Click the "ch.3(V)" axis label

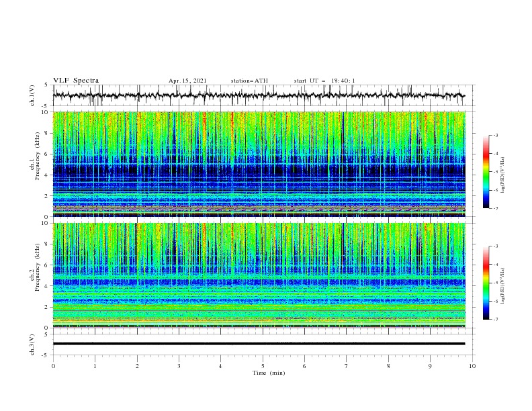click(32, 345)
